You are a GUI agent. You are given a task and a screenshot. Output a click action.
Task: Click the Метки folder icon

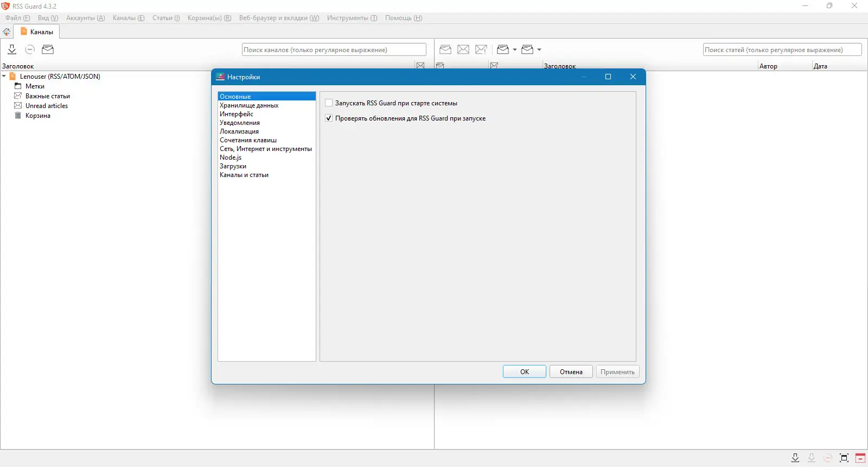point(18,86)
